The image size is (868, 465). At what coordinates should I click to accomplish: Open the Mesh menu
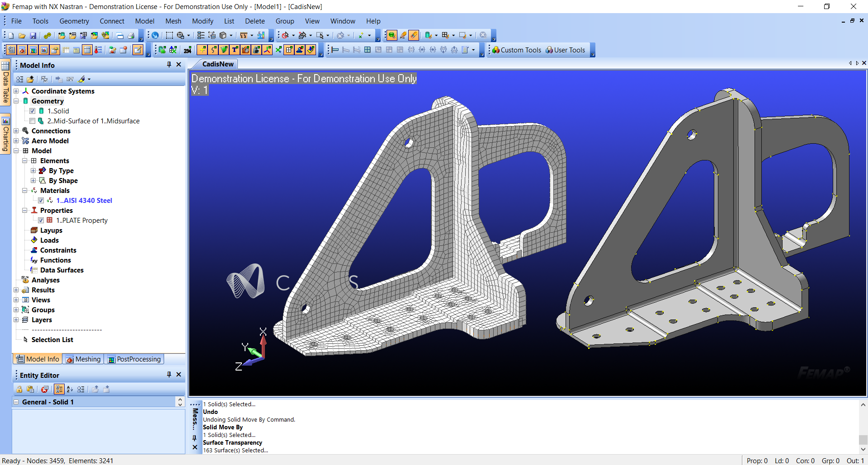173,21
